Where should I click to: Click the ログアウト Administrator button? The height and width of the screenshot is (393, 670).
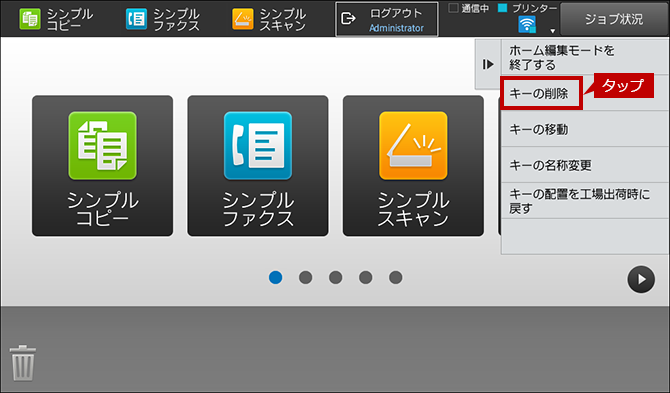point(387,19)
